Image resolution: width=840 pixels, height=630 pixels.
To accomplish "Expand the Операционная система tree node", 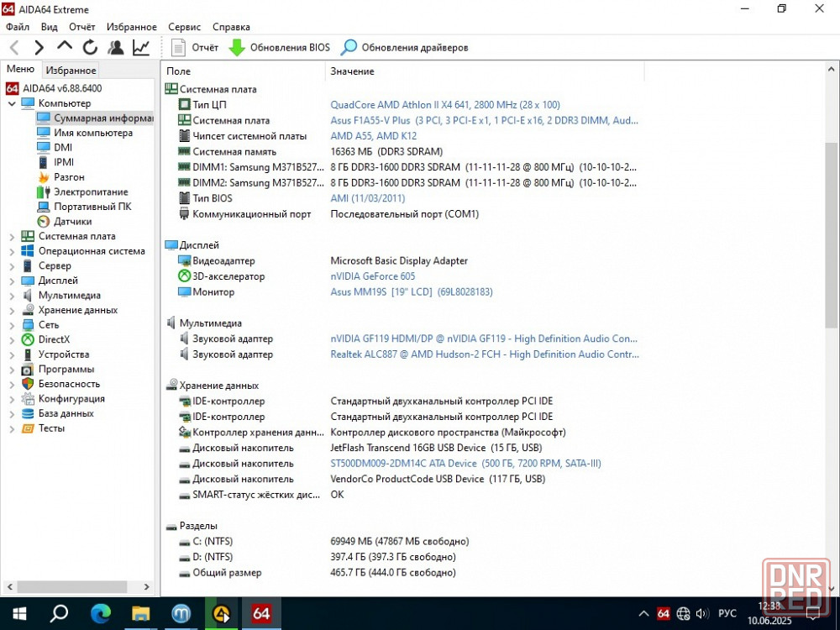I will pyautogui.click(x=12, y=251).
